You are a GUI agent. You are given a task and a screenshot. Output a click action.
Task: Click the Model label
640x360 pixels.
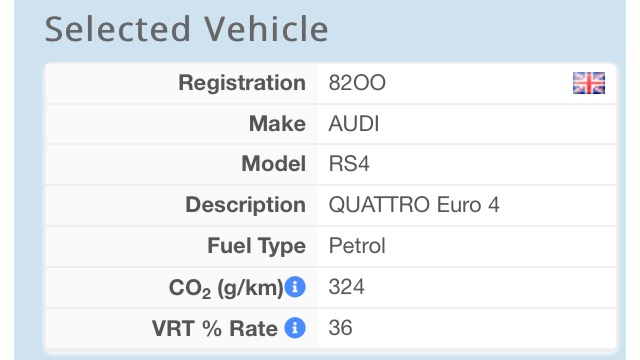click(x=274, y=164)
